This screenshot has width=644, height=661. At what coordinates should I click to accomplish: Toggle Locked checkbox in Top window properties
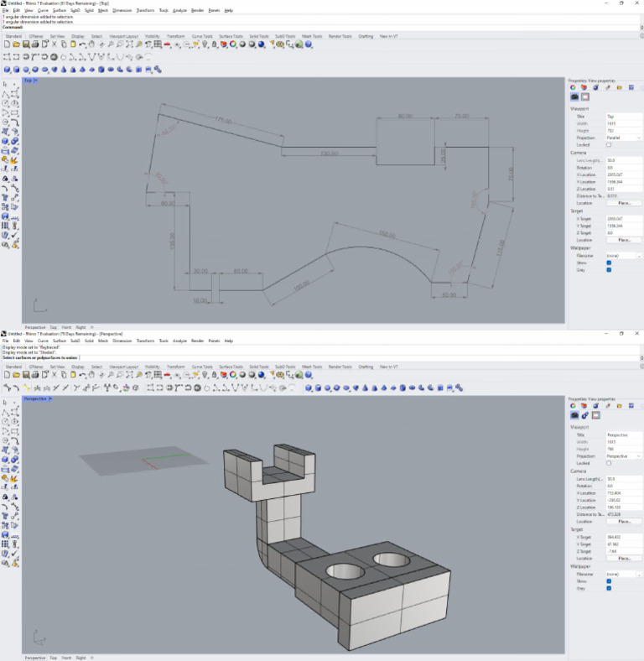click(x=609, y=144)
